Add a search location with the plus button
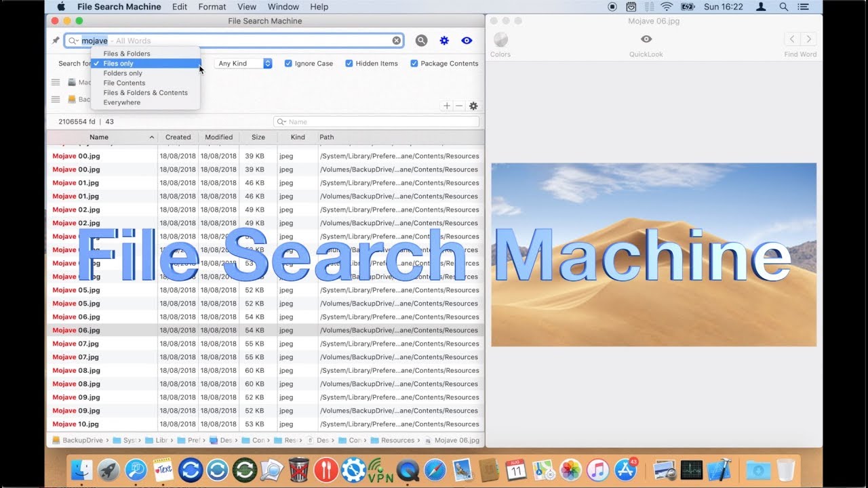Viewport: 868px width, 488px height. [x=446, y=106]
